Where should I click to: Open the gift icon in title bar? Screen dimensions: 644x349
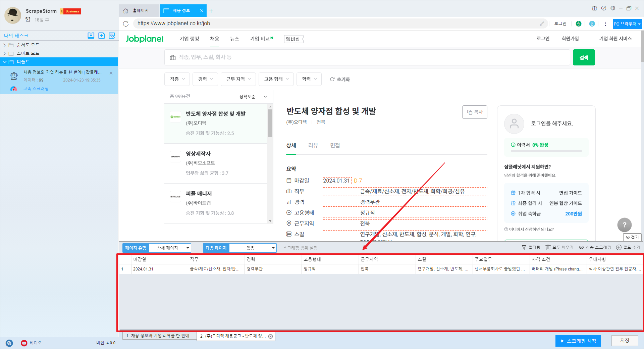594,8
